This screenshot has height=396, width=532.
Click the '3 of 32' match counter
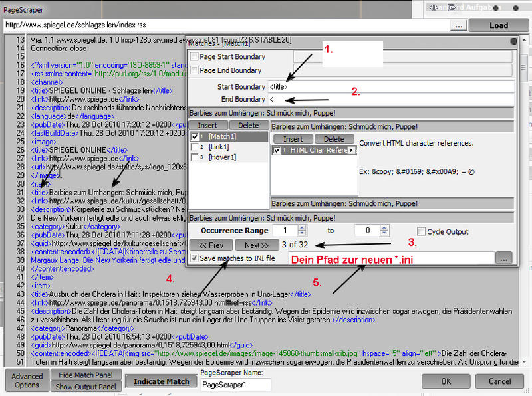point(295,245)
